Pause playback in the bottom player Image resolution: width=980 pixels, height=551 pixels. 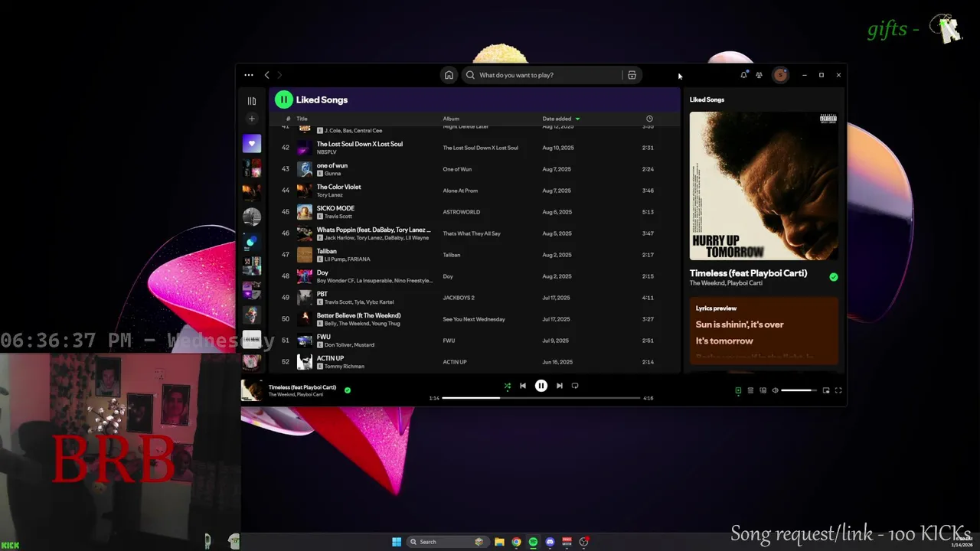[541, 386]
